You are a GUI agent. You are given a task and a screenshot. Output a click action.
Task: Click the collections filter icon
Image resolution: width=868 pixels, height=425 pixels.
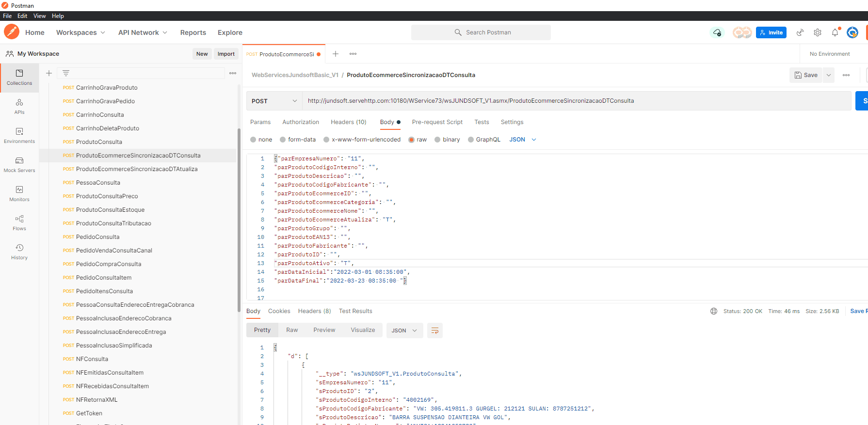click(x=66, y=73)
